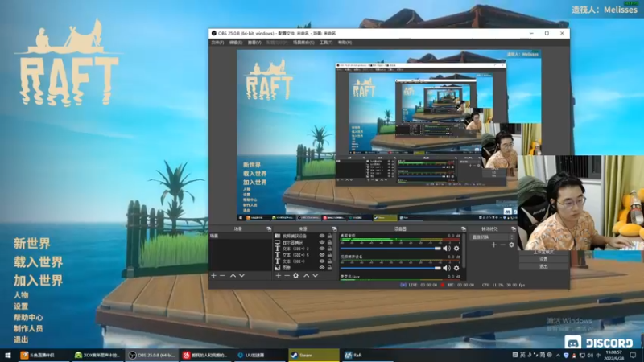Lock the 文本 (GDI+) 2 source
Screen dimensions: 644x362
coord(329,249)
